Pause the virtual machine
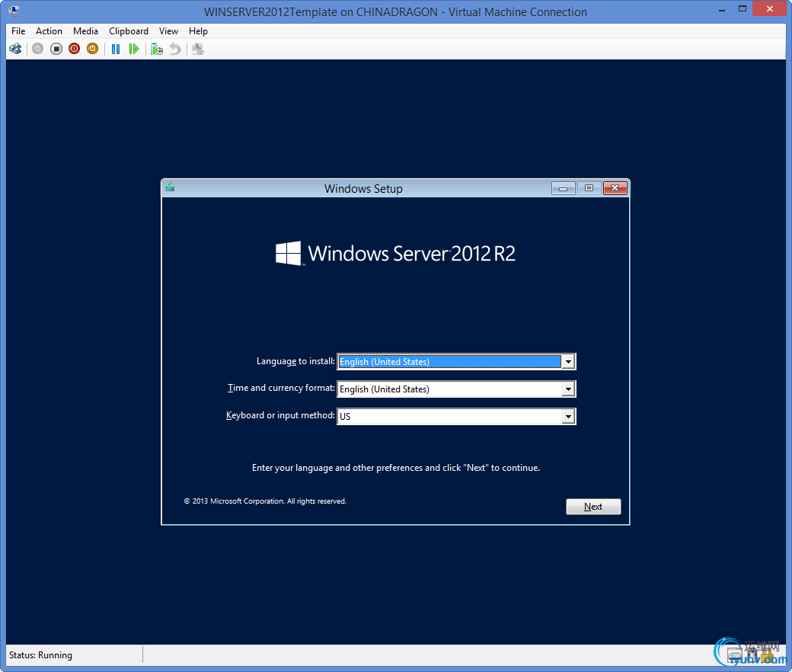This screenshot has width=792, height=672. point(116,49)
